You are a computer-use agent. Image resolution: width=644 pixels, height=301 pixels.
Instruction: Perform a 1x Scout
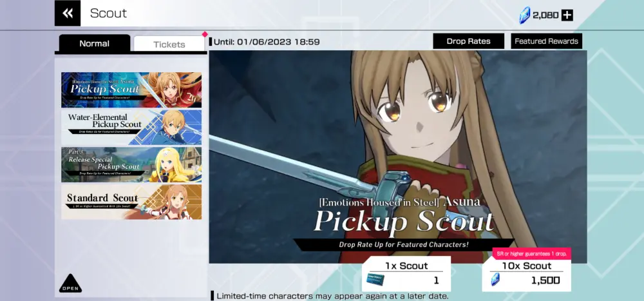click(x=406, y=274)
